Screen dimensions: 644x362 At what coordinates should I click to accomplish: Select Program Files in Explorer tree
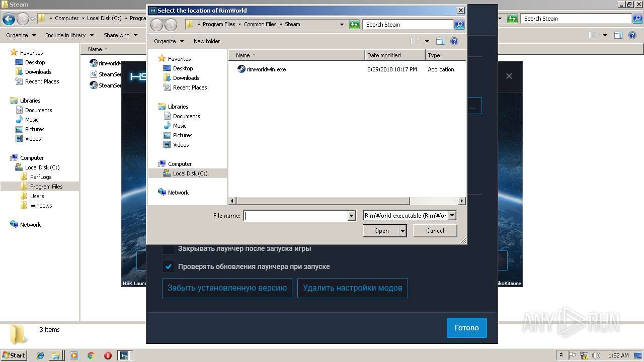click(x=46, y=187)
